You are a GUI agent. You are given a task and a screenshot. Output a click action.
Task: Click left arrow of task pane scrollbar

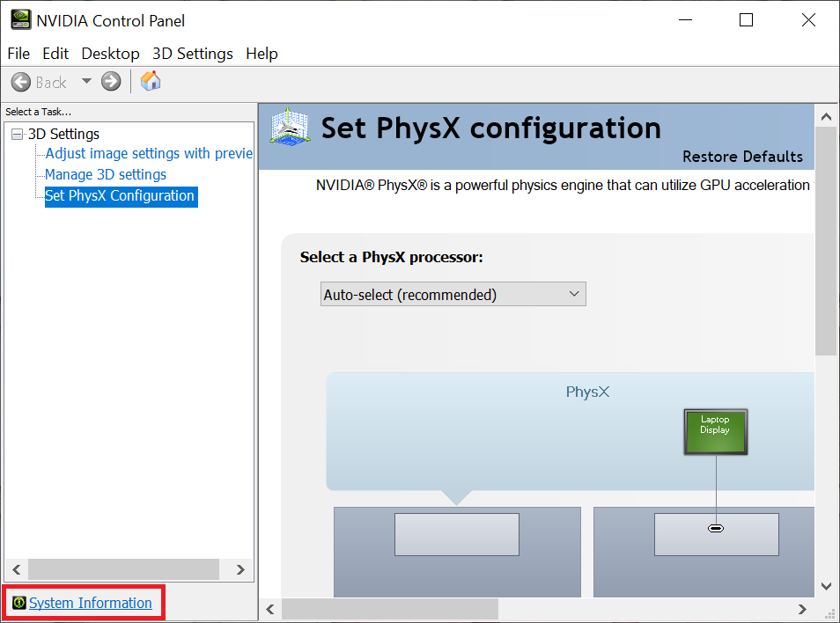click(16, 569)
